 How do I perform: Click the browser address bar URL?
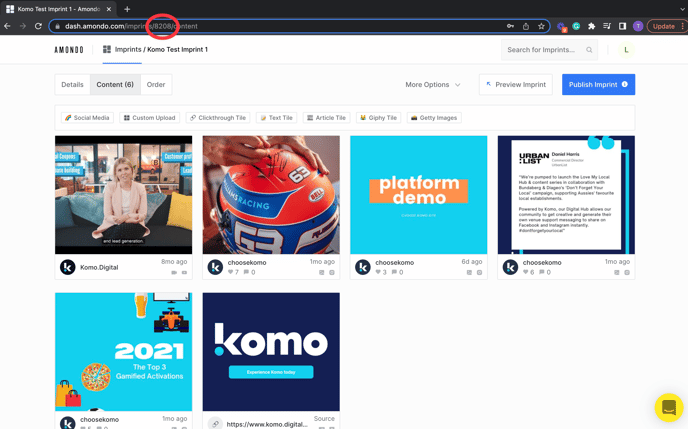[x=131, y=26]
